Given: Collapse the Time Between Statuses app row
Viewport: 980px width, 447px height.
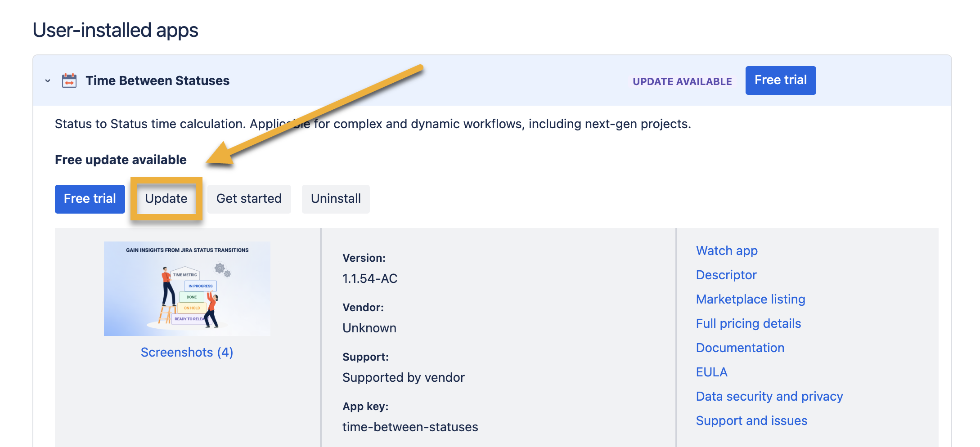Looking at the screenshot, I should pos(48,81).
